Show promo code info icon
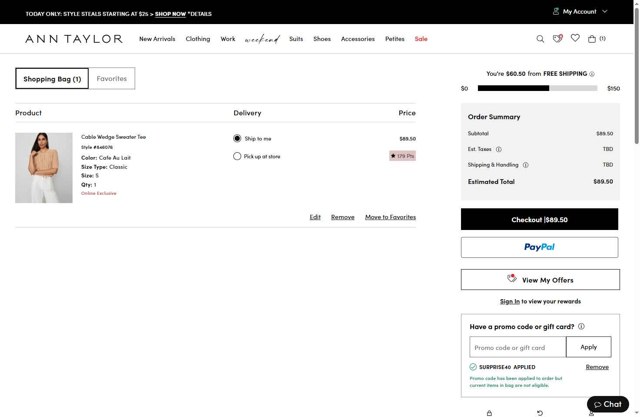This screenshot has height=417, width=640. (581, 326)
